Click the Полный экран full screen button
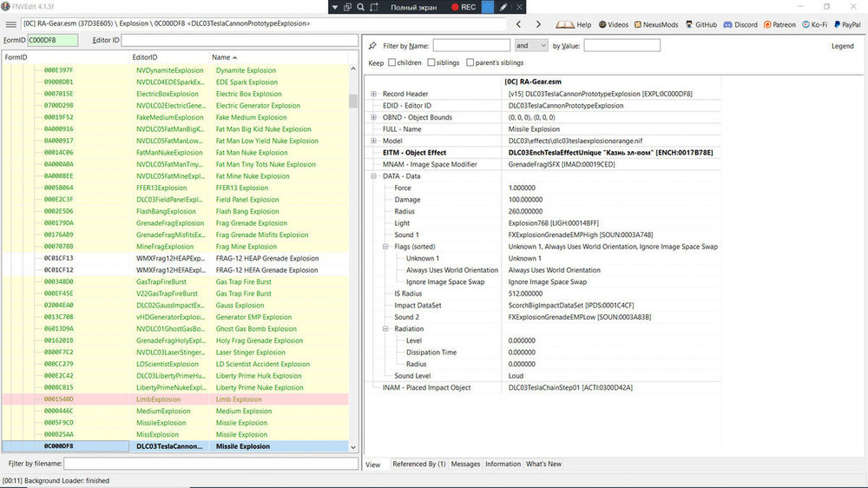This screenshot has width=868, height=488. (x=413, y=7)
